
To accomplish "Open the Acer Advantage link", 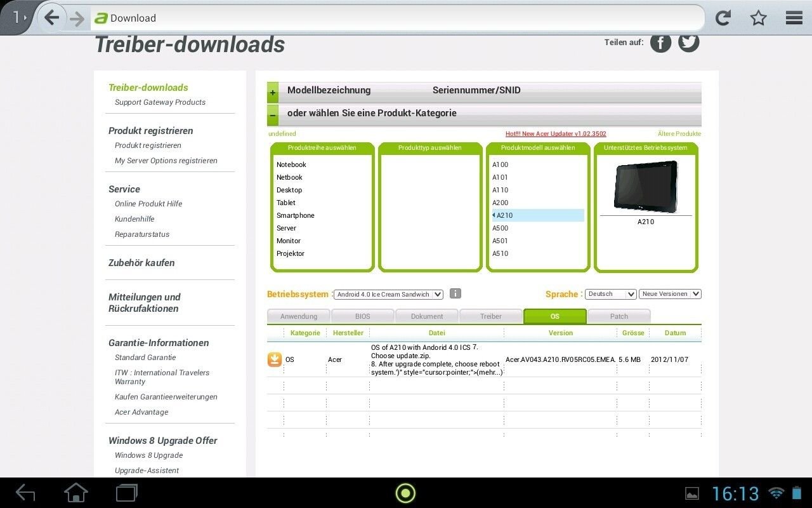I will [141, 412].
